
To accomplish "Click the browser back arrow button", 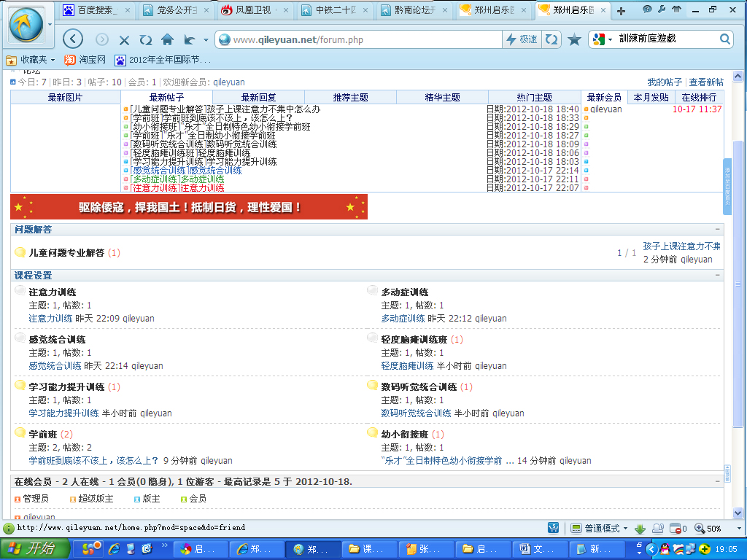I will pyautogui.click(x=73, y=39).
